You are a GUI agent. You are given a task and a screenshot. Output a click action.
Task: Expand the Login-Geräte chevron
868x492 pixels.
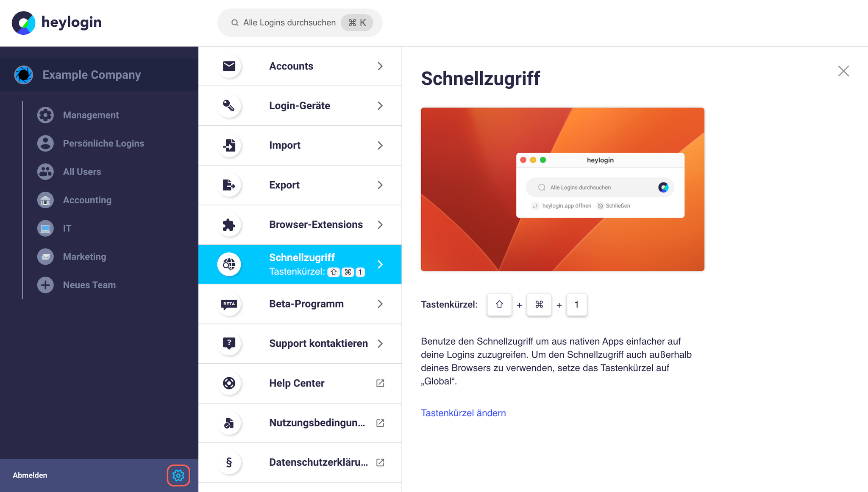click(380, 106)
